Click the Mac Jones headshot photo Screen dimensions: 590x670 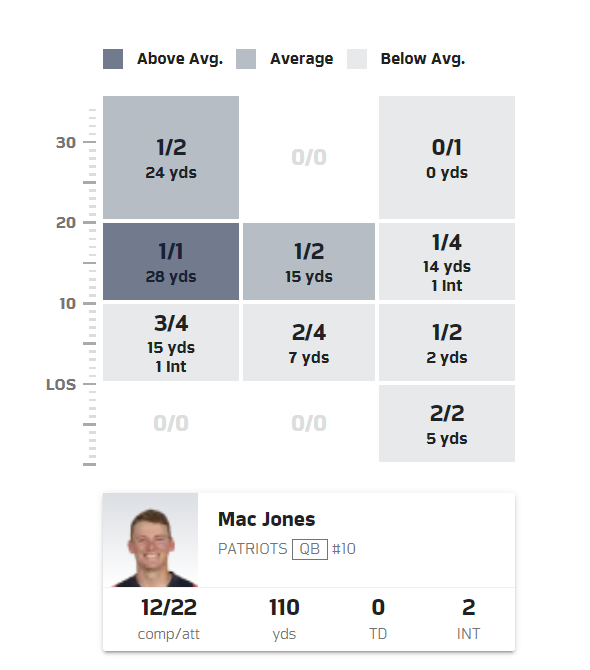pos(150,540)
